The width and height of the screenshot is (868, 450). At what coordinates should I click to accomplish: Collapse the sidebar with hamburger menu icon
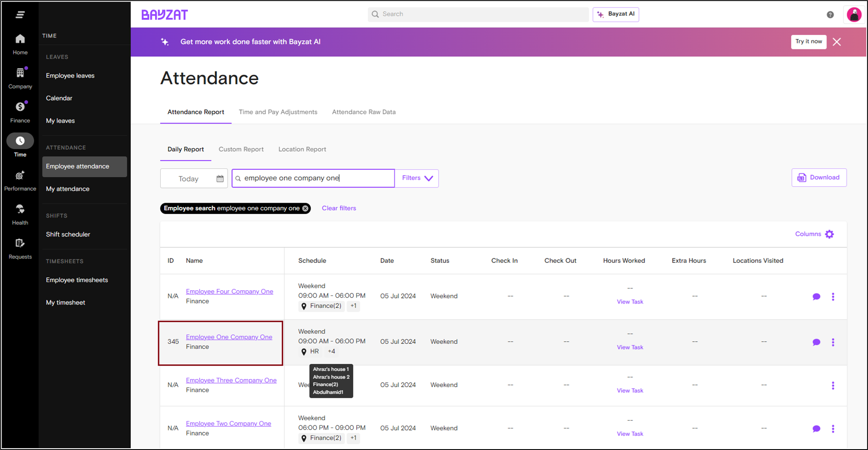pyautogui.click(x=20, y=15)
